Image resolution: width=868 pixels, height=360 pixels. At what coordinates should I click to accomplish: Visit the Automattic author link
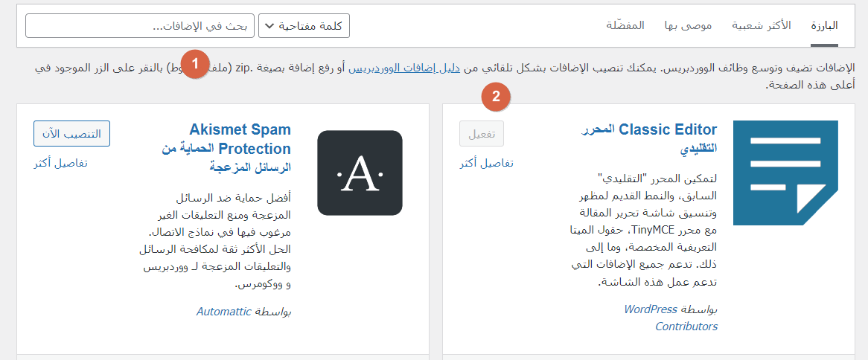224,312
